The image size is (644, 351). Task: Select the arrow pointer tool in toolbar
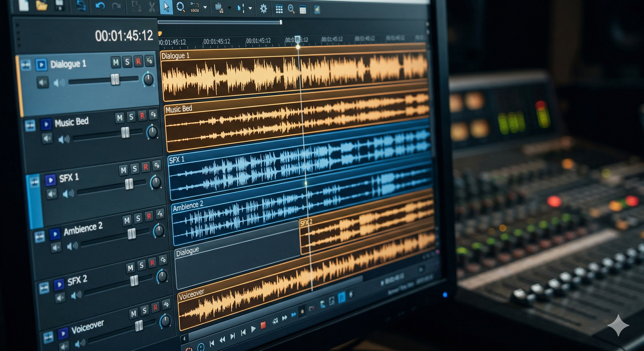point(166,7)
